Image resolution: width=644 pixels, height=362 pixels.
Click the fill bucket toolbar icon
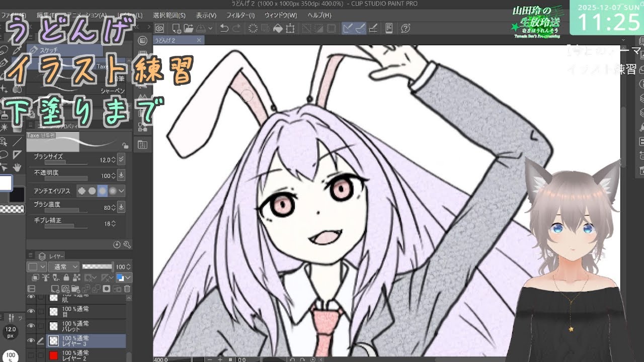pyautogui.click(x=277, y=29)
